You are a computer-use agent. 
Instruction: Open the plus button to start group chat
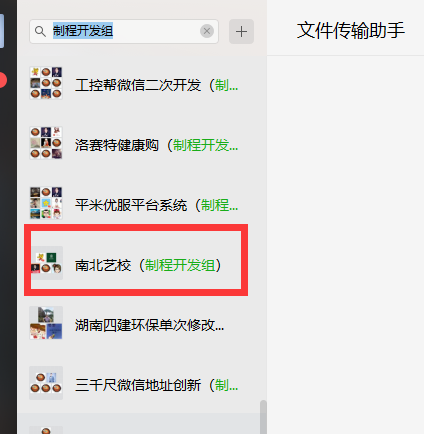[x=241, y=32]
